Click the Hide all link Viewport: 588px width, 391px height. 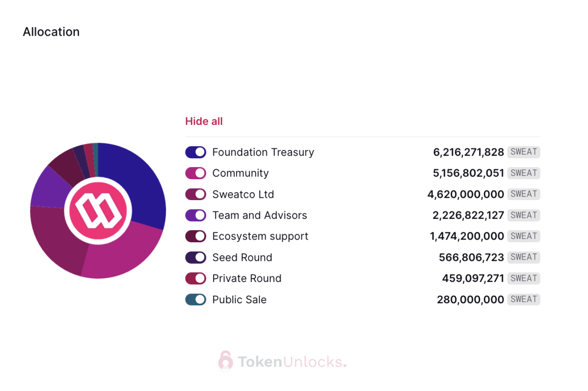[204, 121]
